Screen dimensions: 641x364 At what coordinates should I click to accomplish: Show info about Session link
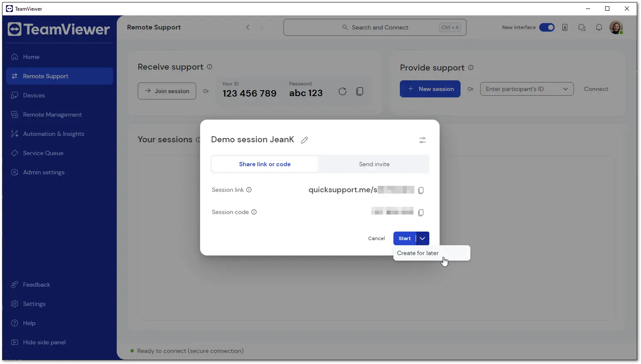249,190
